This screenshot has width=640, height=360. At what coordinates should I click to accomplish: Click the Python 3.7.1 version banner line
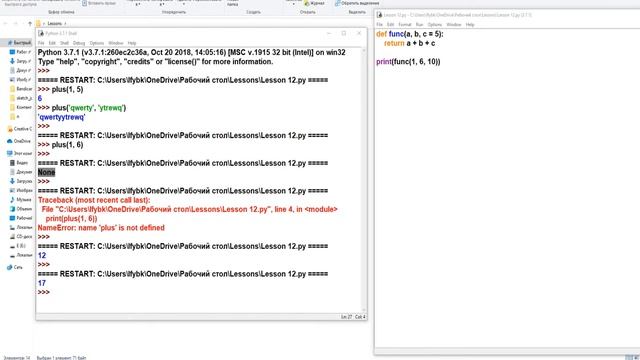point(192,52)
